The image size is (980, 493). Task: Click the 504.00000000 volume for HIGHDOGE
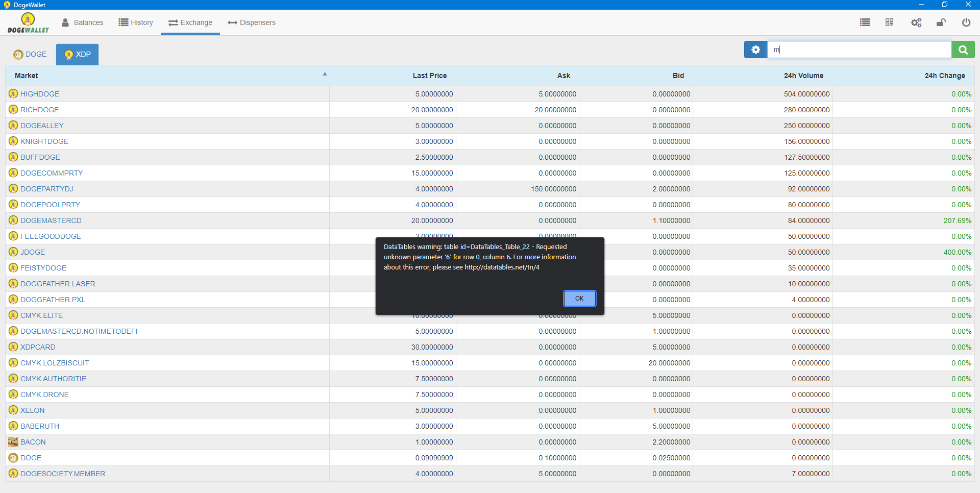[807, 94]
